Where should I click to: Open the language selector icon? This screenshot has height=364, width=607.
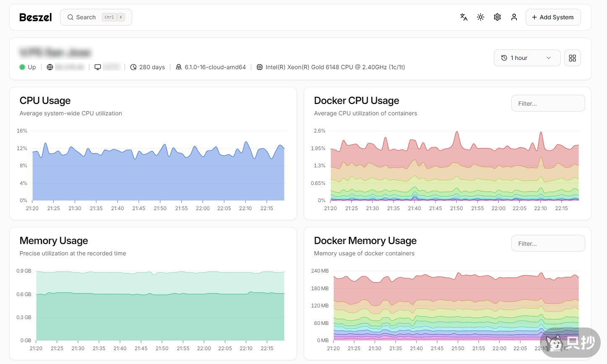click(464, 17)
